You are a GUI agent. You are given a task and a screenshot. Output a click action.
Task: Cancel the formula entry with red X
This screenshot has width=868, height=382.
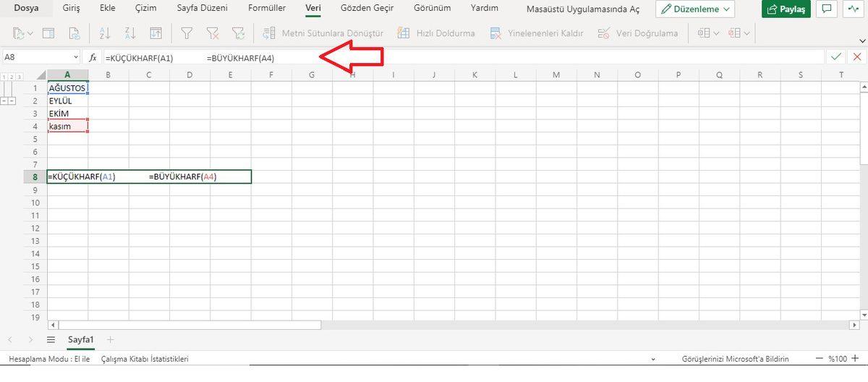click(x=856, y=56)
